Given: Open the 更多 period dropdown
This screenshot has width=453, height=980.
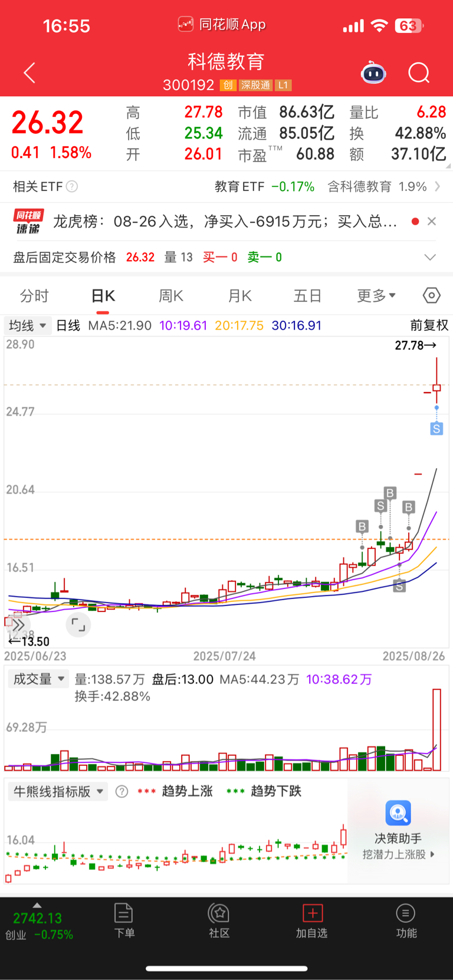Looking at the screenshot, I should coord(376,295).
